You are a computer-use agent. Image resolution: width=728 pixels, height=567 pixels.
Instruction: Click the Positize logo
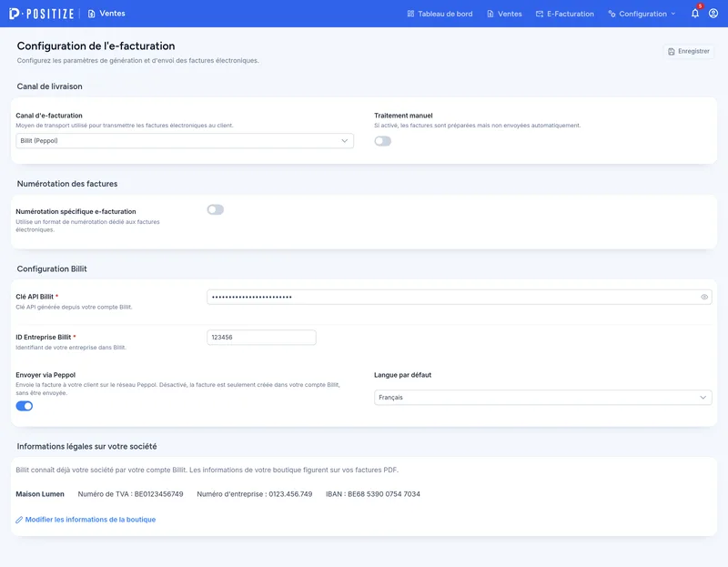point(41,14)
